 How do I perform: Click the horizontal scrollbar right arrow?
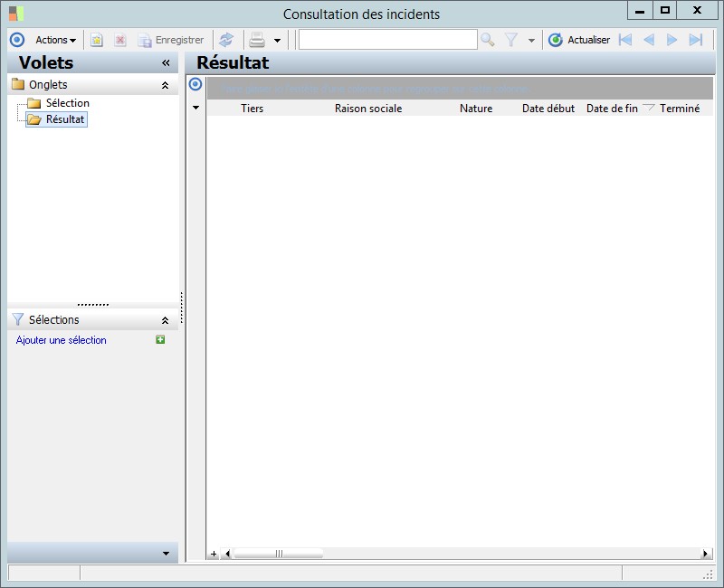click(706, 554)
